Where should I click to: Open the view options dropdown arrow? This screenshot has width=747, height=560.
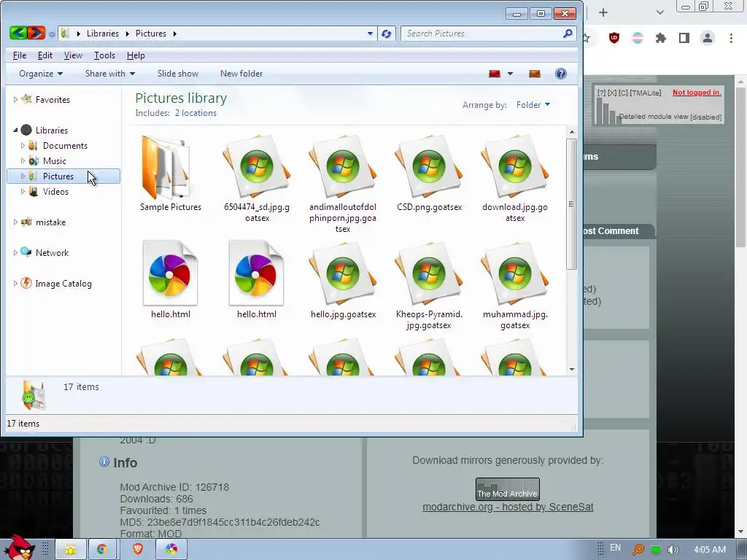[510, 74]
